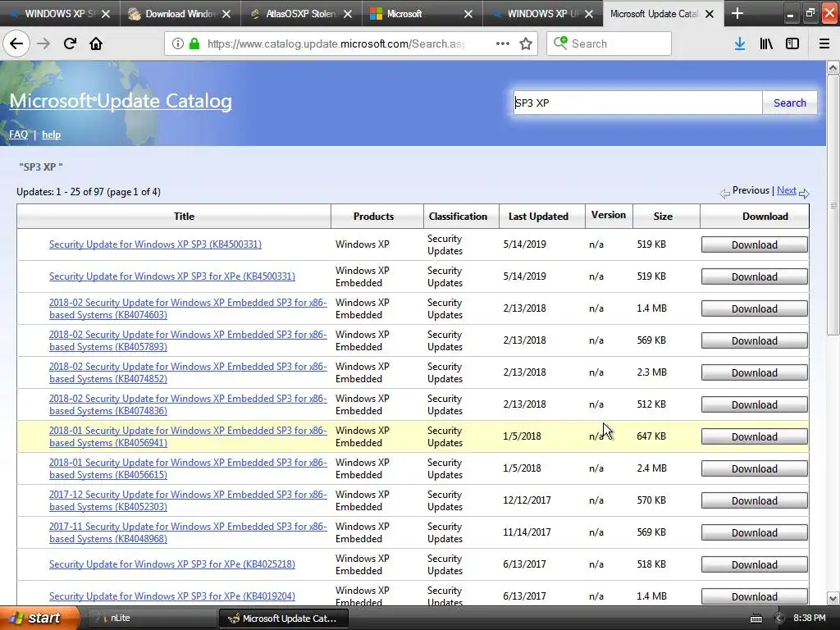This screenshot has width=840, height=630.
Task: Download the KB4052303 update dated 12/12/2017
Action: coord(755,501)
